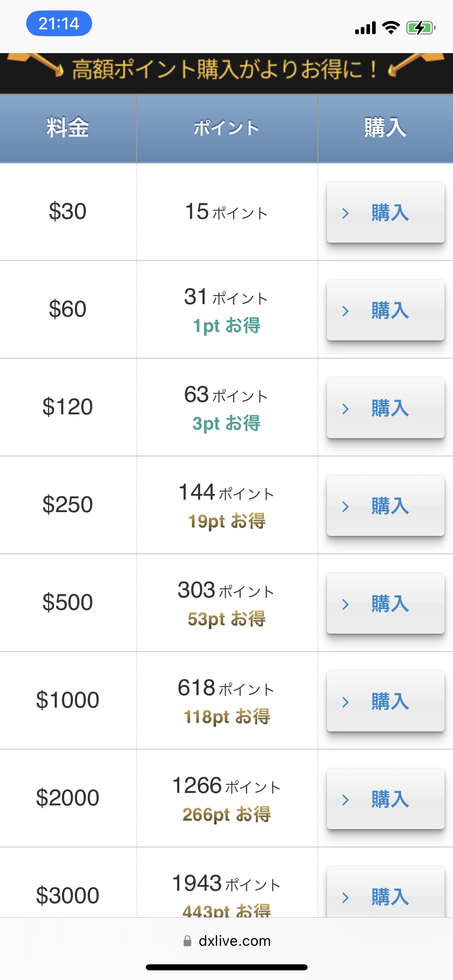This screenshot has height=980, width=453.
Task: Tap purchase for the $2000 package
Action: pyautogui.click(x=385, y=799)
